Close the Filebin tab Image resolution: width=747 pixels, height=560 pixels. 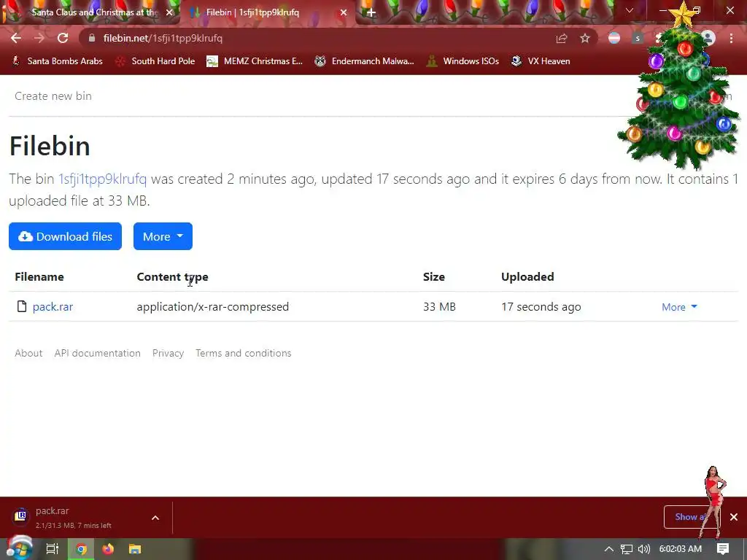point(344,12)
